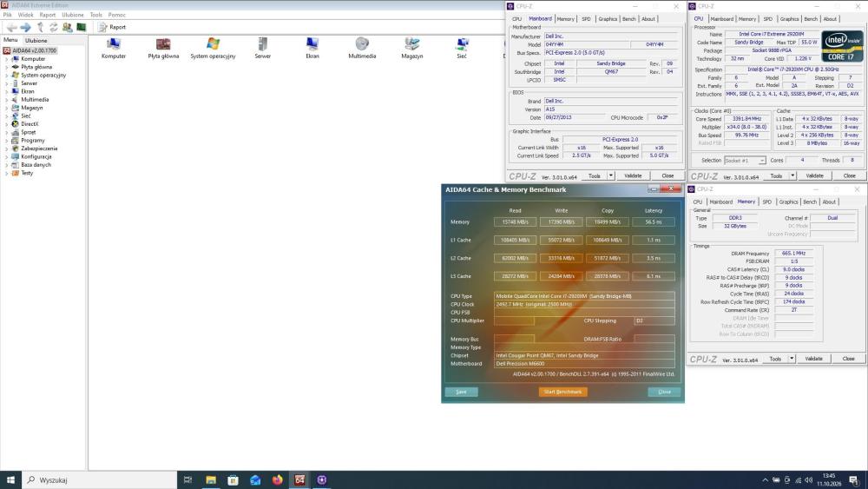
Task: Open the Pomoc menu in AIDA64
Action: pyautogui.click(x=117, y=15)
